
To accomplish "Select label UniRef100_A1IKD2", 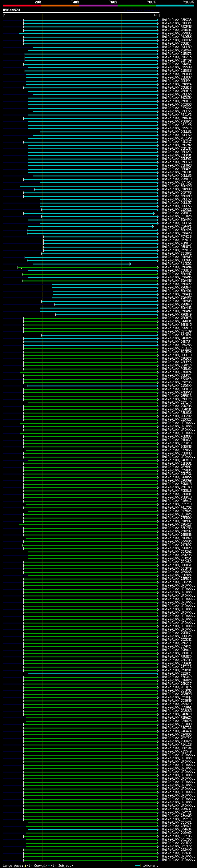I will pyautogui.click(x=177, y=264).
